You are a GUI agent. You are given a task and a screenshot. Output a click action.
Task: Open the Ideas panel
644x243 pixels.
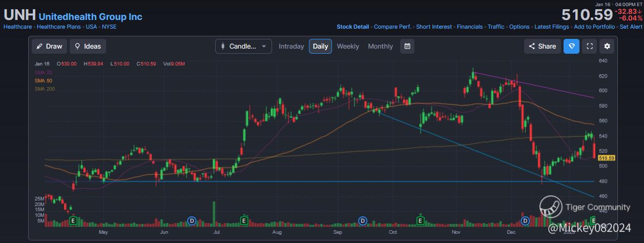(x=88, y=46)
